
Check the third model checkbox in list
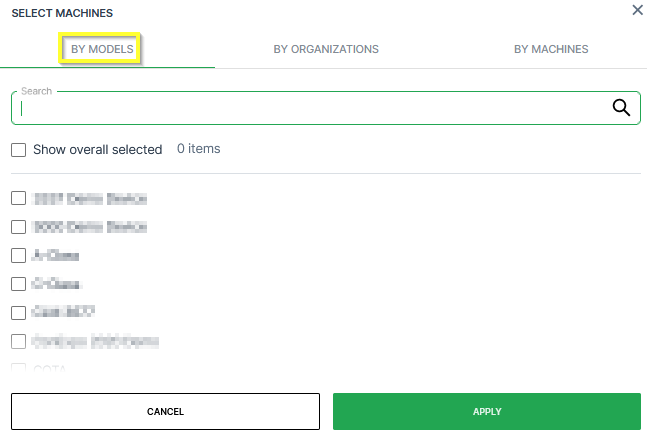18,255
